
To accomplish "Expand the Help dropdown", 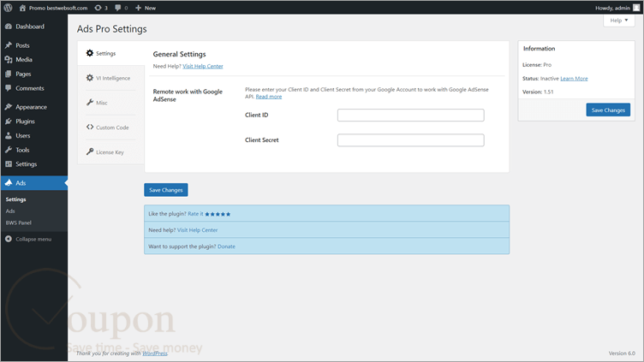I will [619, 21].
